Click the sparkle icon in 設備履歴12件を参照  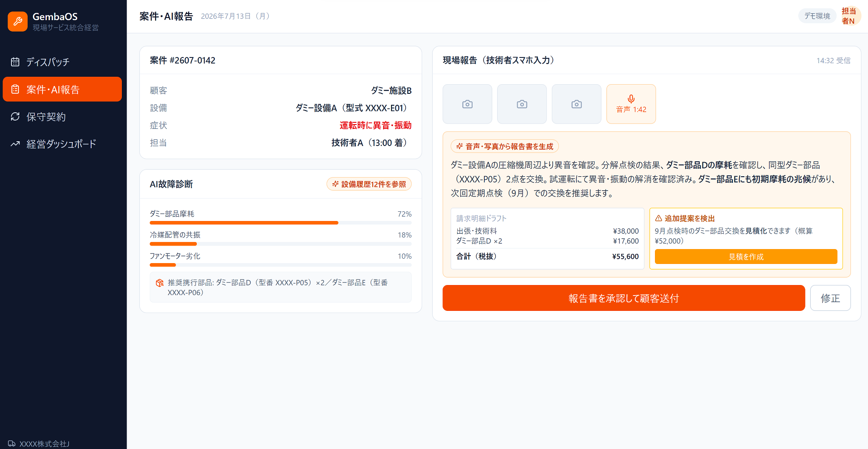pyautogui.click(x=335, y=184)
